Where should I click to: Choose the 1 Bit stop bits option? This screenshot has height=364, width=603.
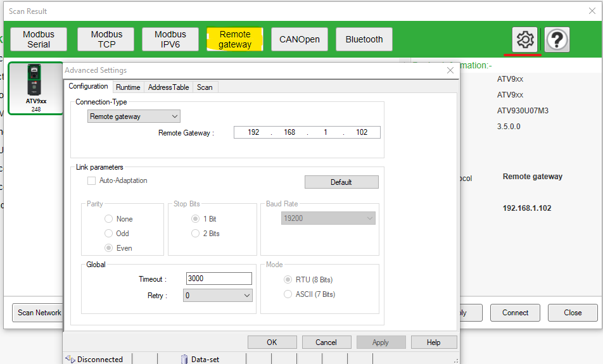pyautogui.click(x=195, y=218)
